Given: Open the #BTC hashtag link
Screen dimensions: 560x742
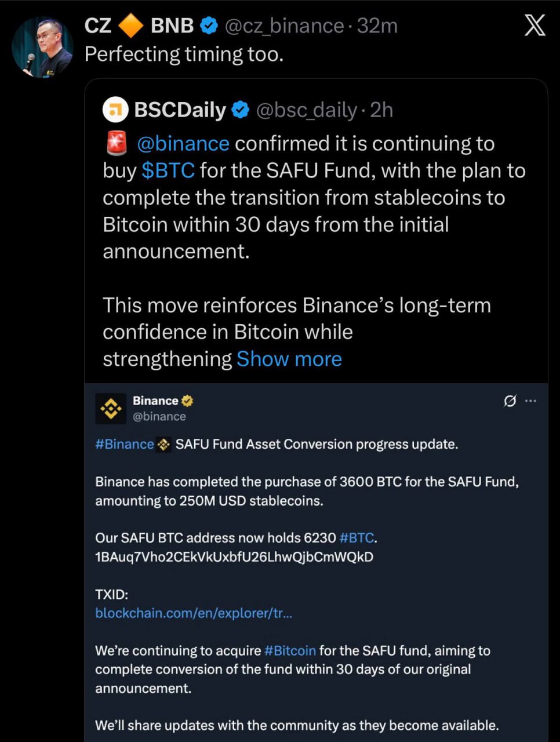Looking at the screenshot, I should pyautogui.click(x=357, y=538).
